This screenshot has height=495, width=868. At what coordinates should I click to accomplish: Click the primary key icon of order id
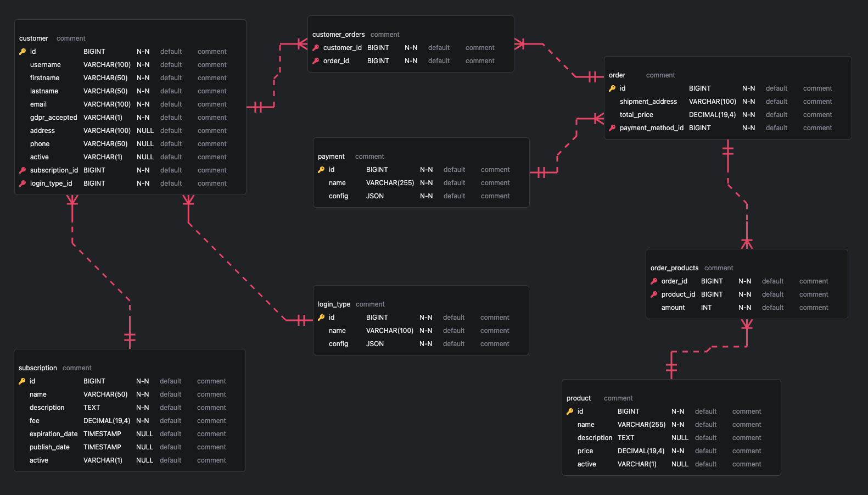[612, 88]
